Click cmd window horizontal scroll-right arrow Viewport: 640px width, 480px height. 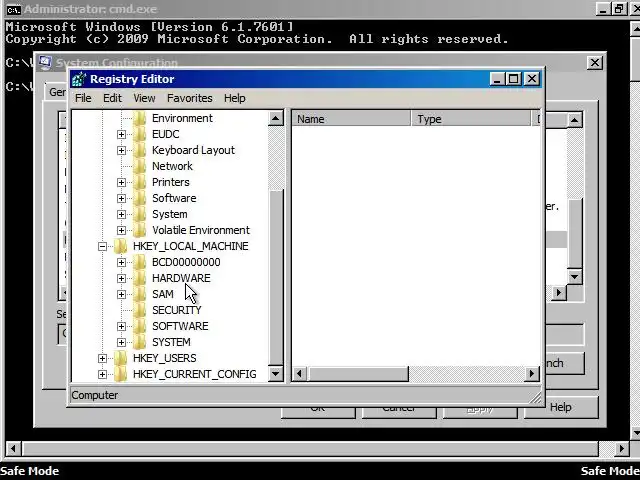click(621, 449)
